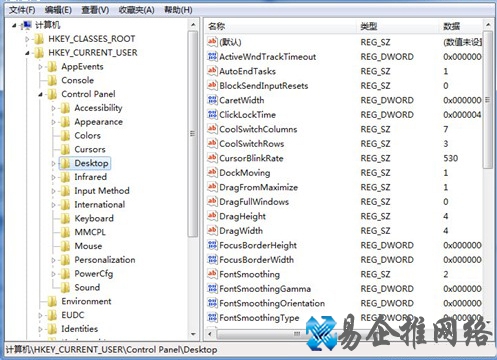This screenshot has height=360, width=497.
Task: Click the BlockSendInputResets string icon
Action: 212,85
